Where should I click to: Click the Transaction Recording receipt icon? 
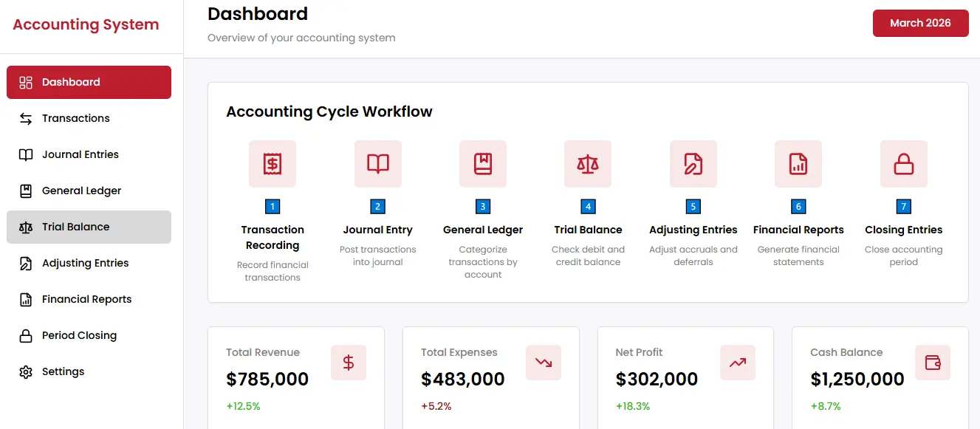pyautogui.click(x=273, y=164)
